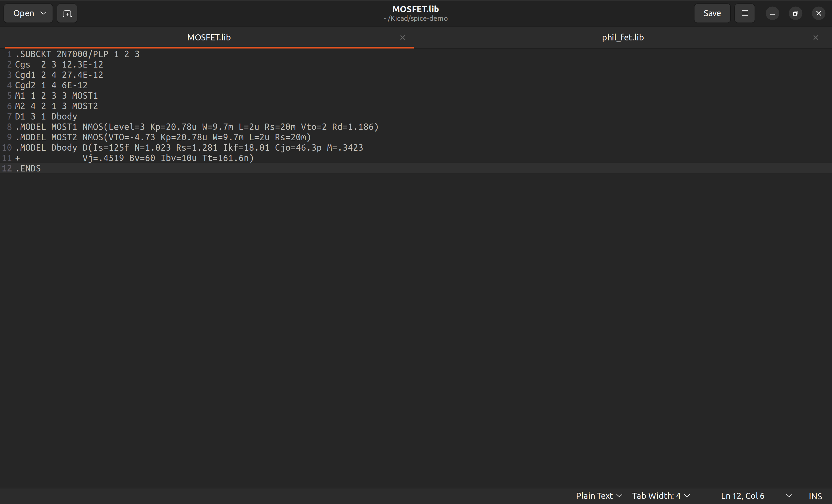Expand the Plain Text language dropdown
This screenshot has width=832, height=504.
point(599,496)
